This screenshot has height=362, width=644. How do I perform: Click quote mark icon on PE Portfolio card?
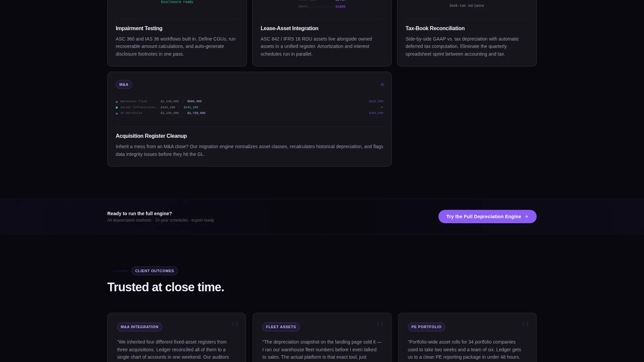click(526, 325)
